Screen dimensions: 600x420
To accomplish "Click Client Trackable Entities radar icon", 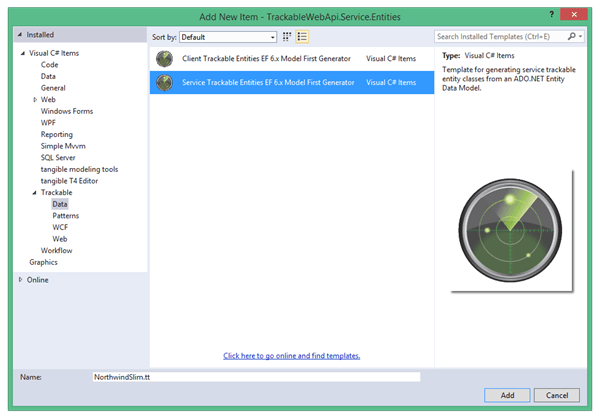I will pyautogui.click(x=165, y=59).
